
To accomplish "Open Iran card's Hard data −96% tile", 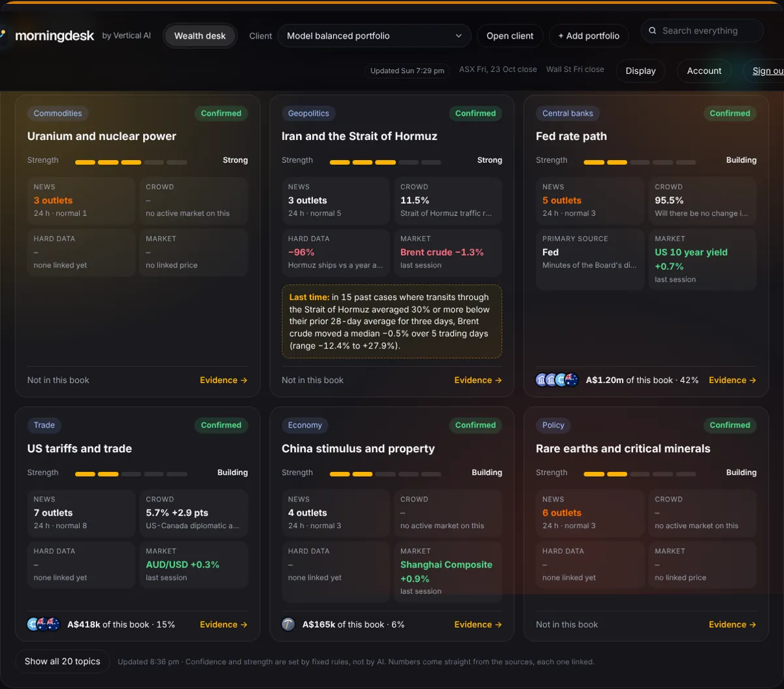I will 336,252.
